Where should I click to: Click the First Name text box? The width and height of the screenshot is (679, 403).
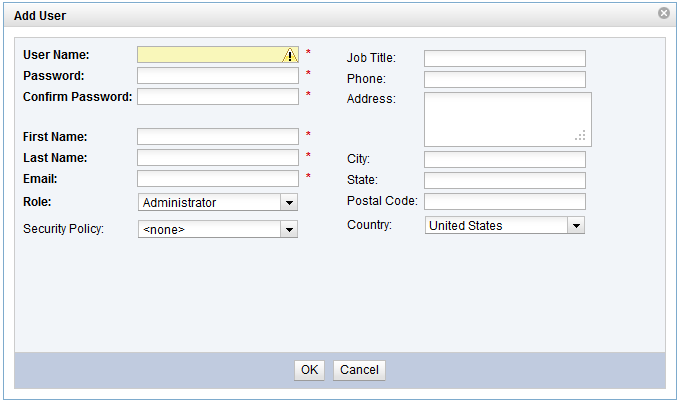(218, 136)
